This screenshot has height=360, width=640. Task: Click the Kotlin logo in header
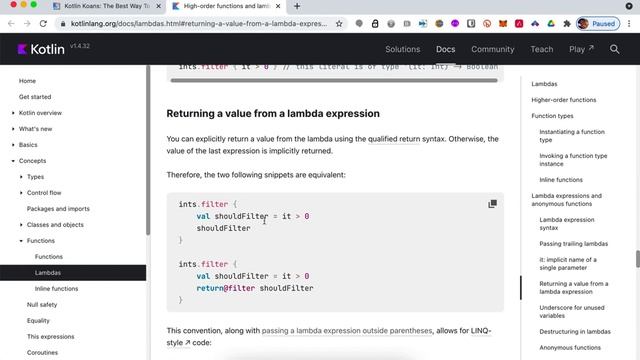pos(41,49)
